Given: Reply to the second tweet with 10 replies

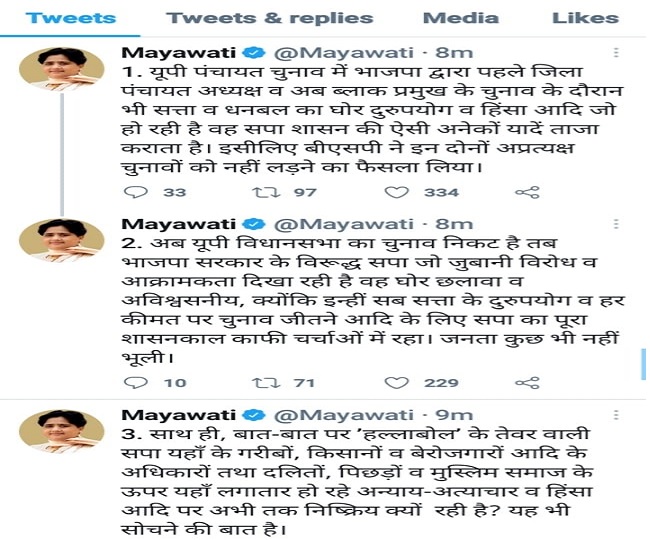Looking at the screenshot, I should coord(136,383).
